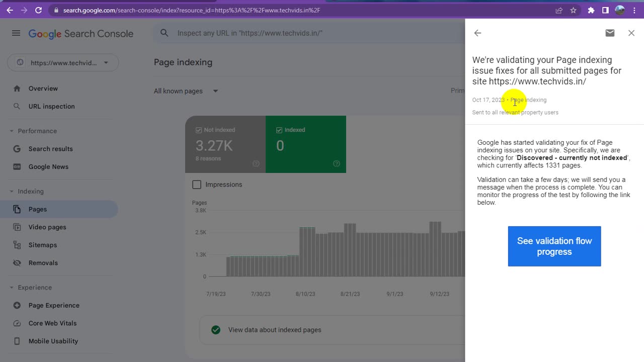Click the green checkmark icon for indexed data
644x362 pixels.
pos(216,330)
